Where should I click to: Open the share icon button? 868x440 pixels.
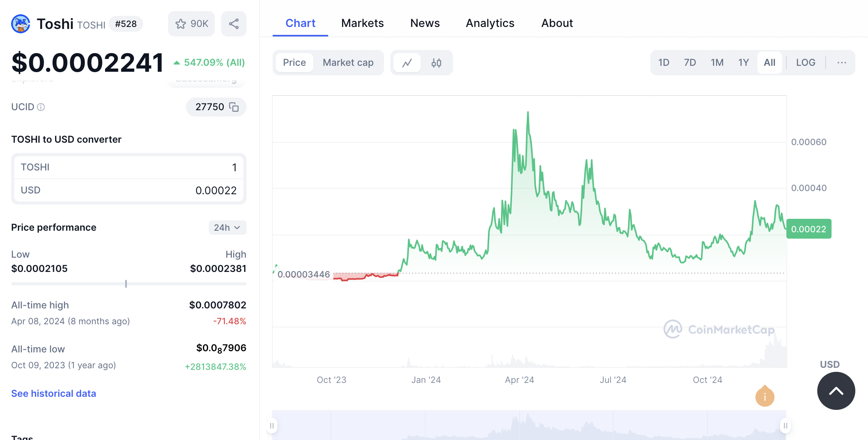click(x=234, y=24)
